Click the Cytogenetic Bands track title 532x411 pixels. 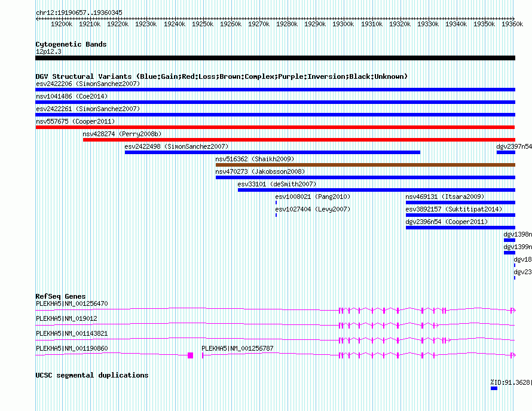pos(71,44)
